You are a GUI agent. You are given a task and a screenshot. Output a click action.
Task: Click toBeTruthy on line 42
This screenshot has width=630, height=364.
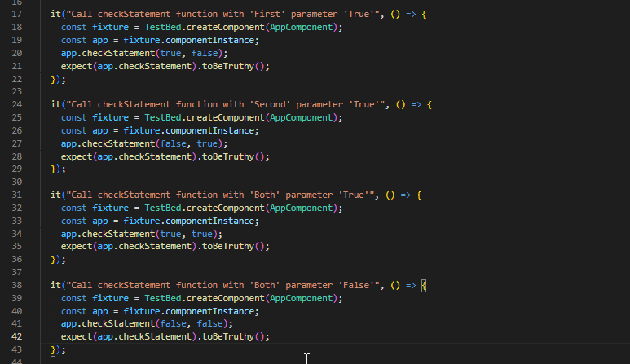tap(227, 336)
